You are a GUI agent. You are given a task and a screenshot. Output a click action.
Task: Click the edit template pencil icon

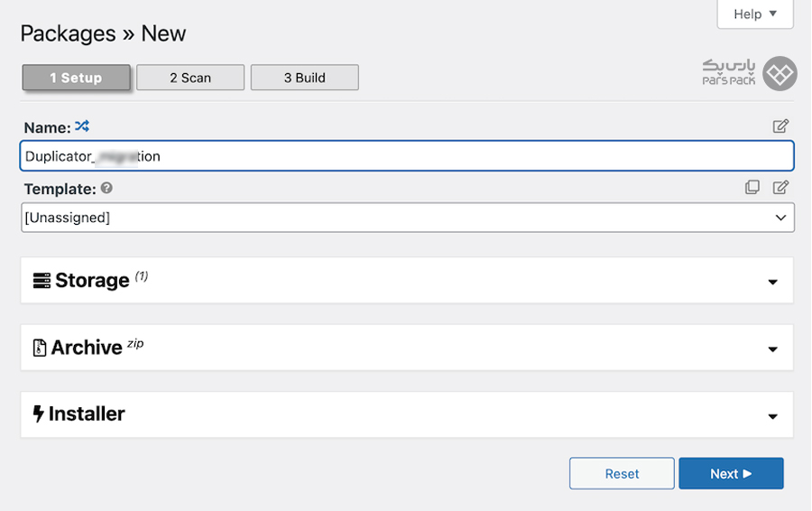[780, 187]
